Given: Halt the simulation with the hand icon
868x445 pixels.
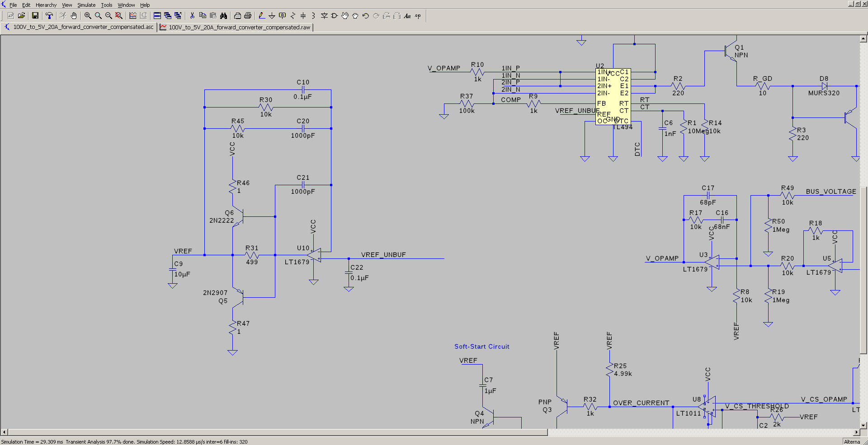Looking at the screenshot, I should (x=74, y=16).
